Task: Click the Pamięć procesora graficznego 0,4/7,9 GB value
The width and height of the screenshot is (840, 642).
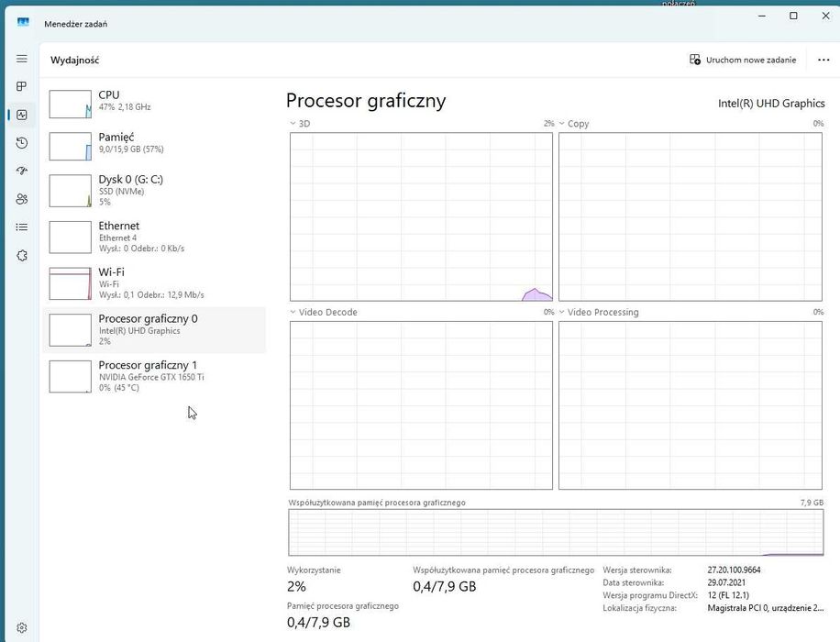Action: click(318, 622)
